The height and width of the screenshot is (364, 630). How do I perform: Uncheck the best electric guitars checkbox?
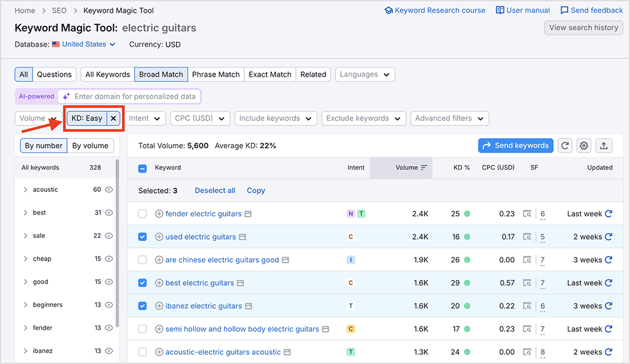[142, 283]
